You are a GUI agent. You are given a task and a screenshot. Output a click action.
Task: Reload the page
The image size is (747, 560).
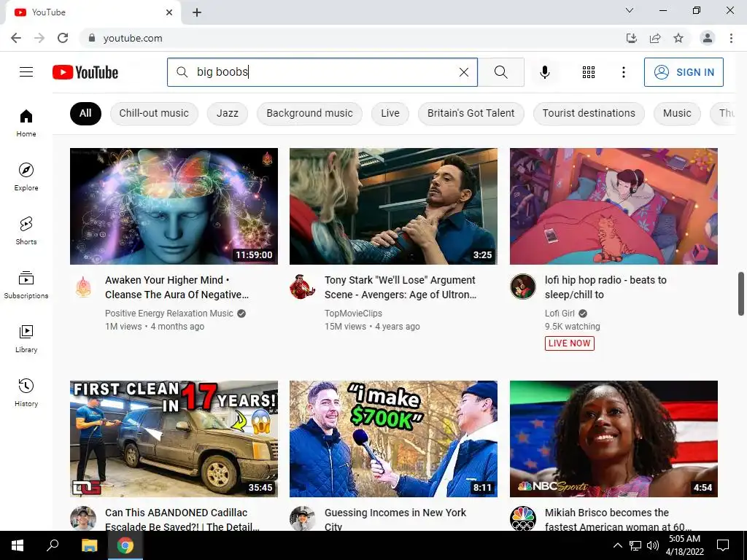coord(63,38)
